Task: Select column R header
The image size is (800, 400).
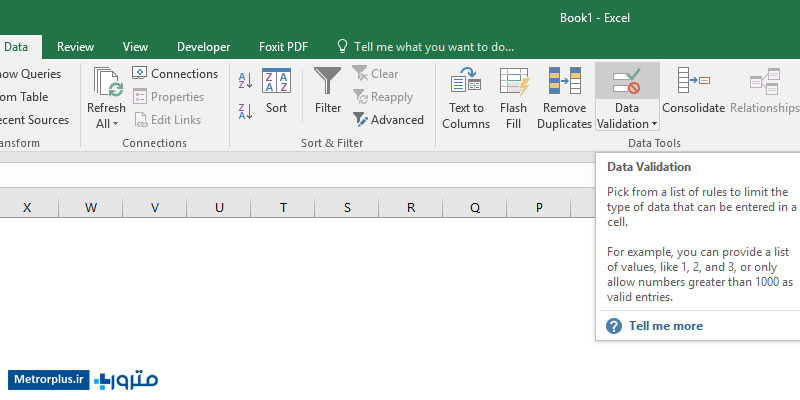Action: [411, 207]
